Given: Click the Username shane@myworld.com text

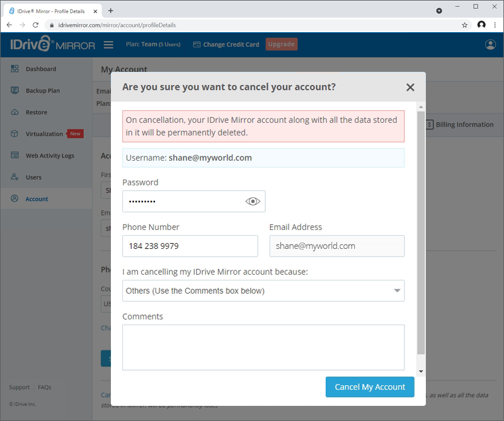Looking at the screenshot, I should coord(188,158).
